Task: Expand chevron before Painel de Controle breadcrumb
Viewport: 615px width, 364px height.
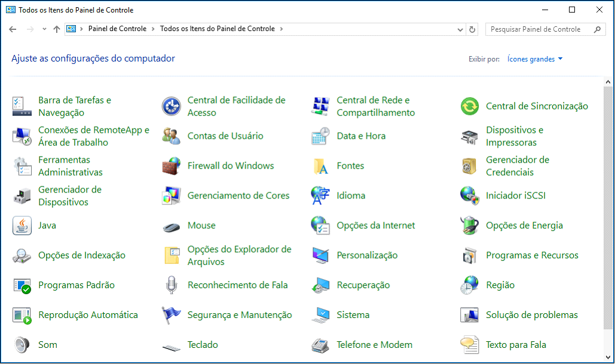Action: pos(81,29)
